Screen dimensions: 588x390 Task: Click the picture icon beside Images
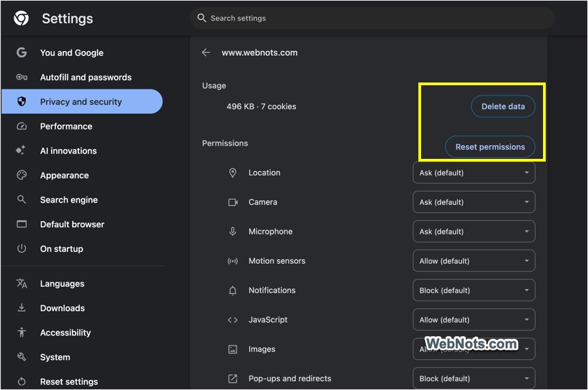point(232,350)
